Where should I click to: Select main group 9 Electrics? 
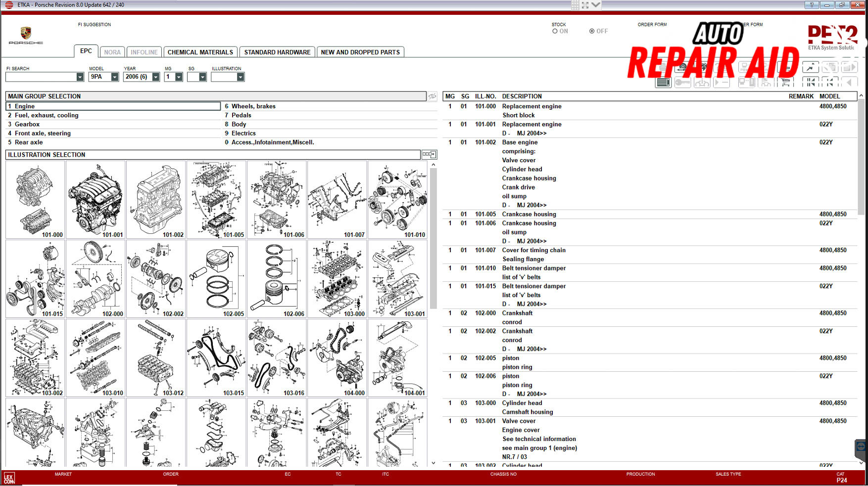[x=330, y=133]
